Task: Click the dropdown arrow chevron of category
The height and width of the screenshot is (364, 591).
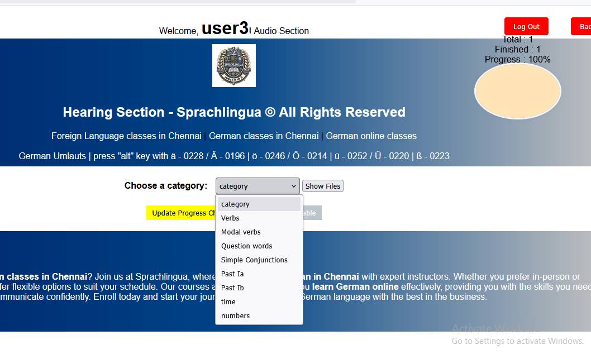Action: coord(294,186)
